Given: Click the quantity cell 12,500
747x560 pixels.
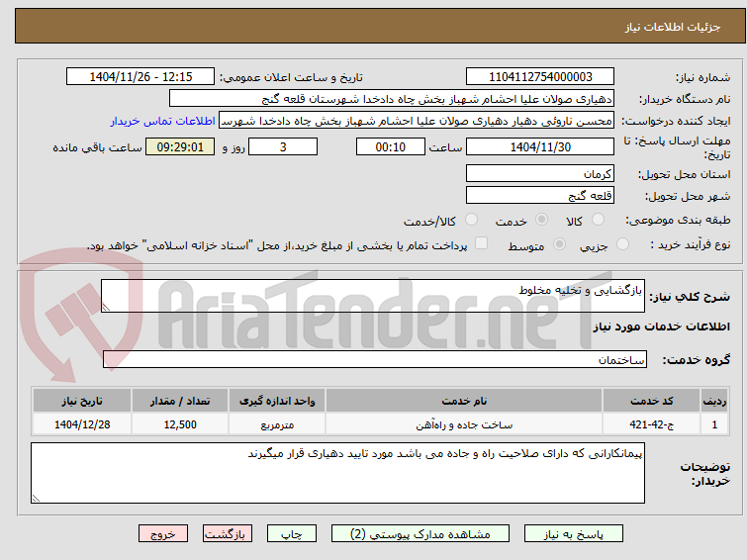Looking at the screenshot, I should tap(180, 424).
